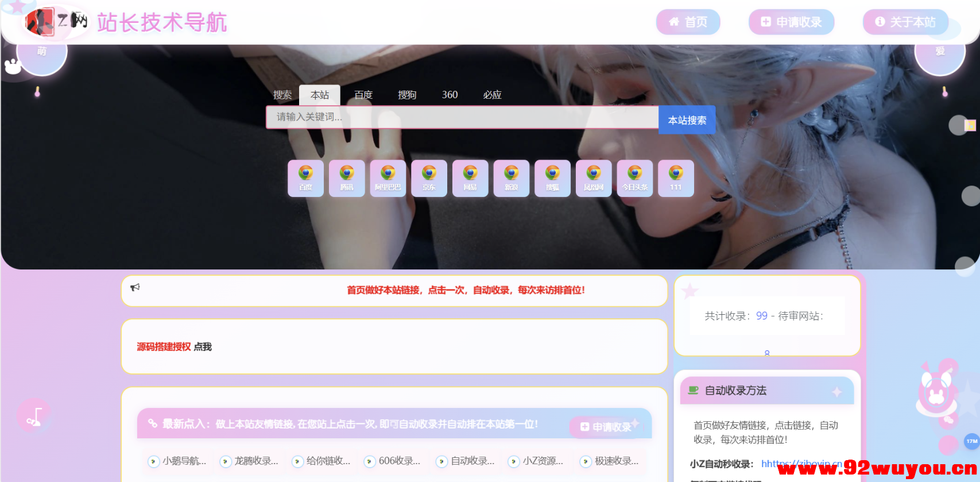This screenshot has width=980, height=482.
Task: Click the 源码搭建授权 link
Action: tap(164, 347)
